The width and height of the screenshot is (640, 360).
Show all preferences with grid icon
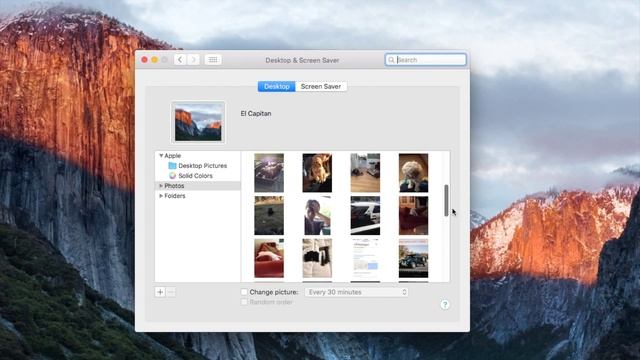[x=213, y=60]
